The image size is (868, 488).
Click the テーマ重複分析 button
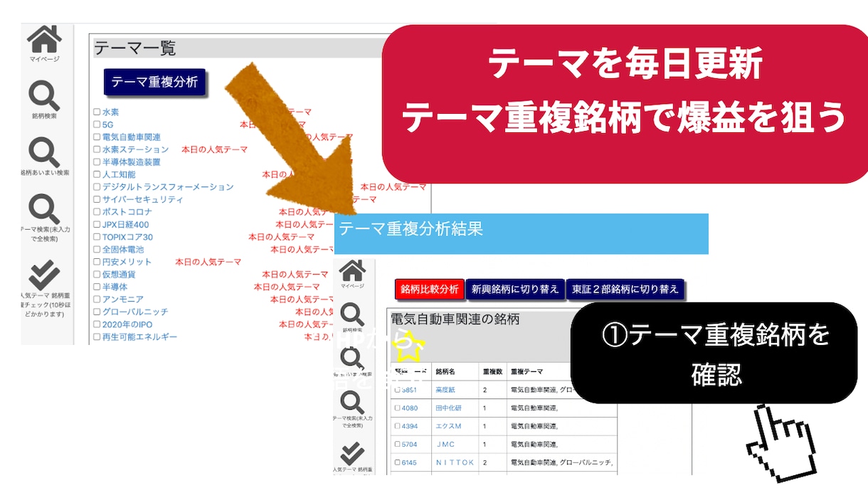(x=154, y=82)
